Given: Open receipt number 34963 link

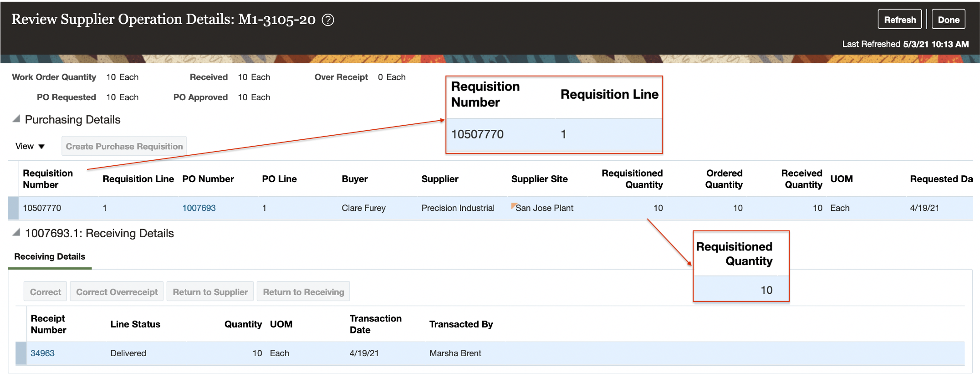Looking at the screenshot, I should [x=42, y=353].
